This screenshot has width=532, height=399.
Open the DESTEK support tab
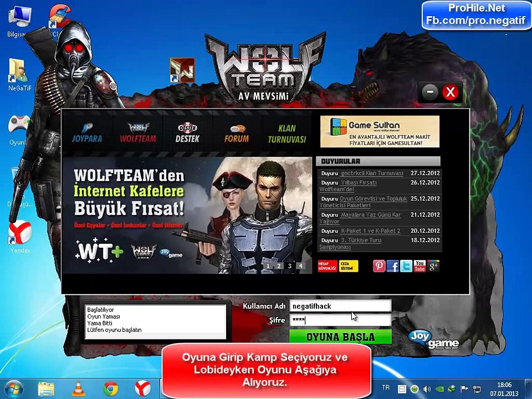click(187, 133)
